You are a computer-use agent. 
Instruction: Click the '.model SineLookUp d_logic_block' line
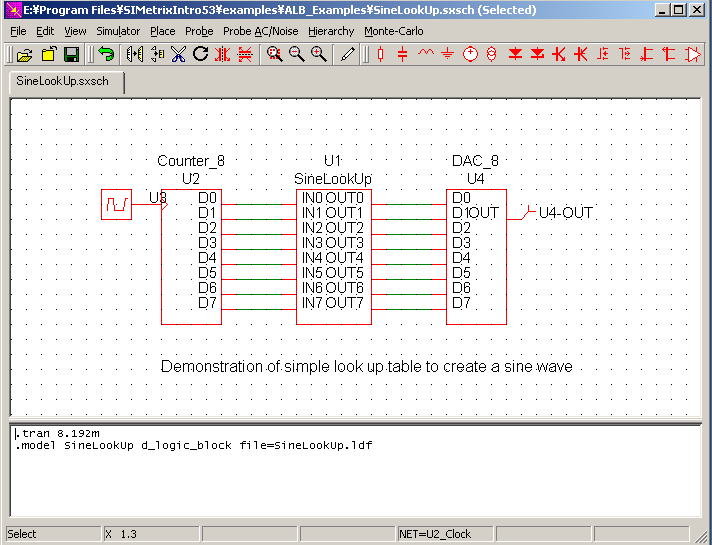193,446
